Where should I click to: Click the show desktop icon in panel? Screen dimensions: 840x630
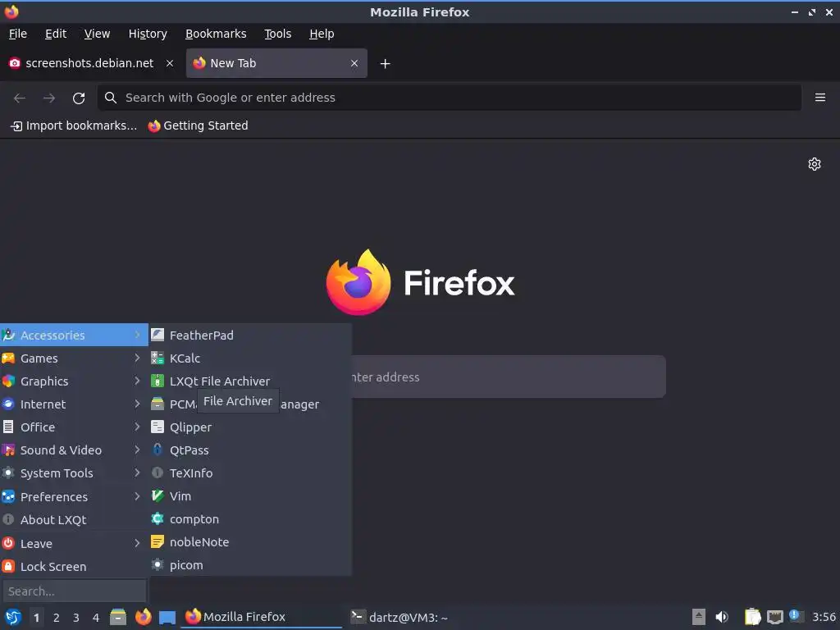tap(167, 618)
